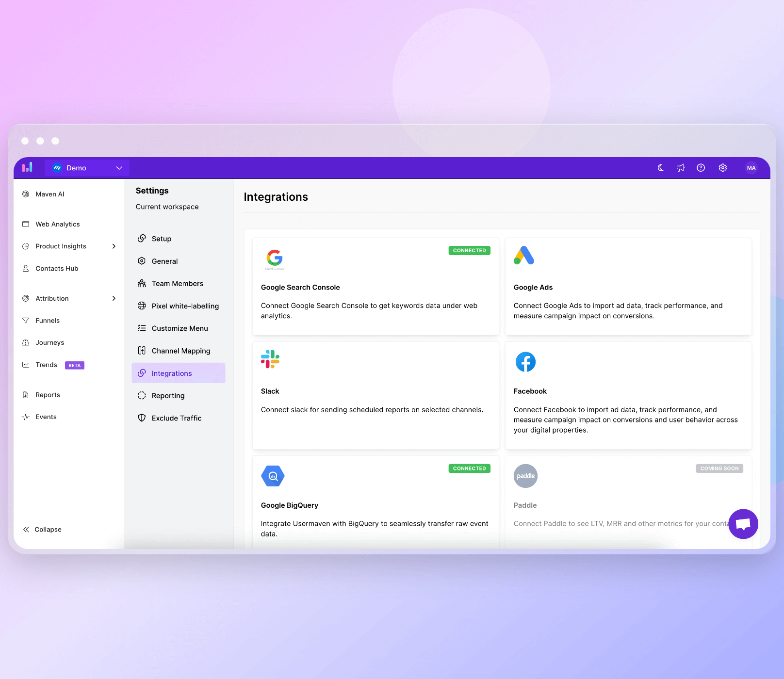Go to Web Analytics
The height and width of the screenshot is (679, 784).
point(58,224)
